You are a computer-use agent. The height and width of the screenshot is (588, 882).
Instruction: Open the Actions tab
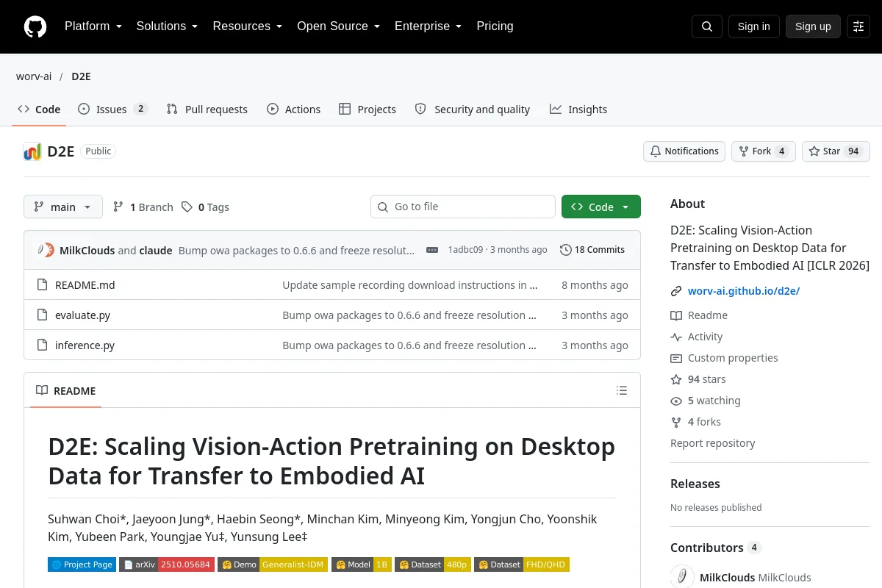pyautogui.click(x=293, y=109)
